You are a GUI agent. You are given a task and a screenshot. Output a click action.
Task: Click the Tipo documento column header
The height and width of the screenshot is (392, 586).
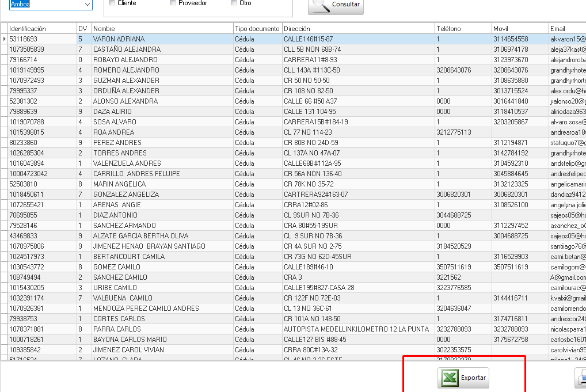[x=257, y=29]
